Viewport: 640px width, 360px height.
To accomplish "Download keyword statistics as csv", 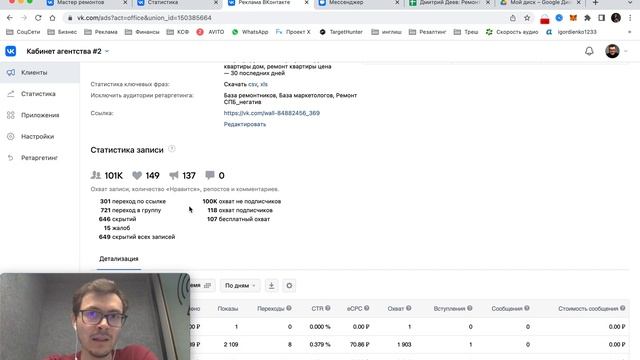I will 253,84.
